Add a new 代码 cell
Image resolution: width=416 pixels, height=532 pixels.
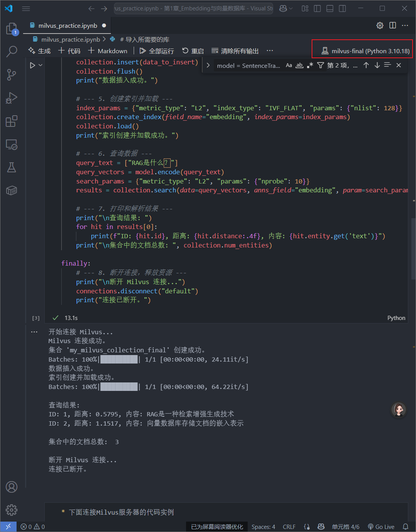tap(69, 51)
